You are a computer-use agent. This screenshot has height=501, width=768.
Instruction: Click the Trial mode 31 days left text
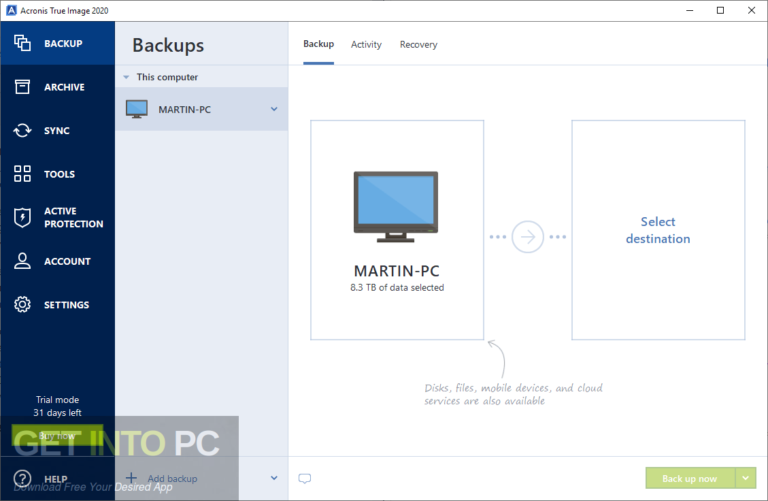(x=57, y=406)
